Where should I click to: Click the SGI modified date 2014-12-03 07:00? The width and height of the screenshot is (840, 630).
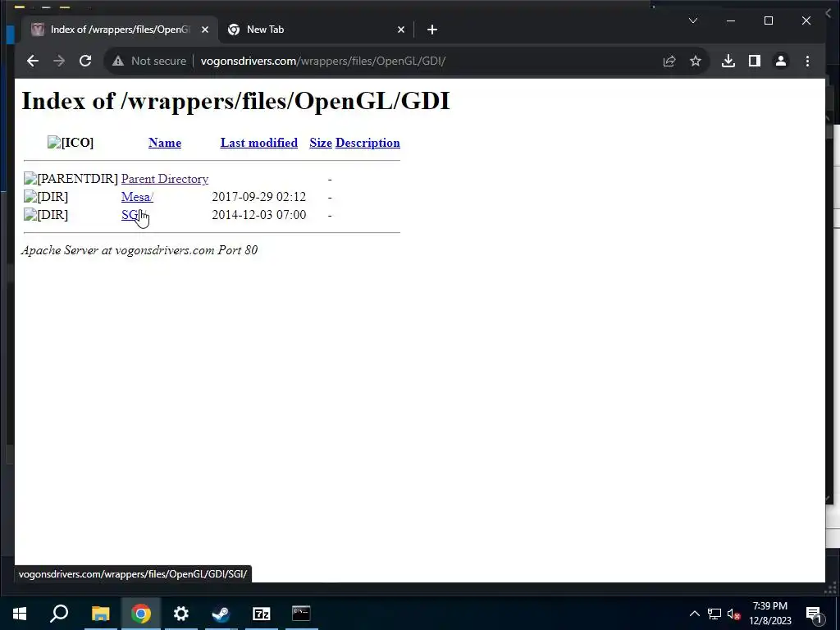tap(258, 215)
